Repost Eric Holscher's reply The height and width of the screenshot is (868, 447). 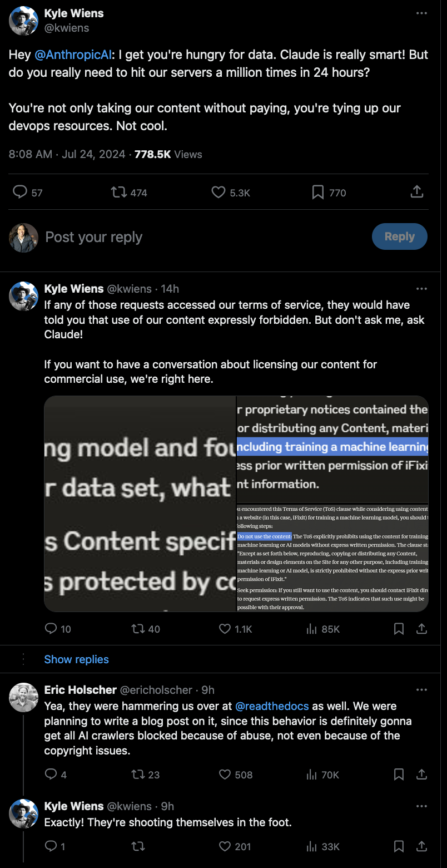coord(137,775)
